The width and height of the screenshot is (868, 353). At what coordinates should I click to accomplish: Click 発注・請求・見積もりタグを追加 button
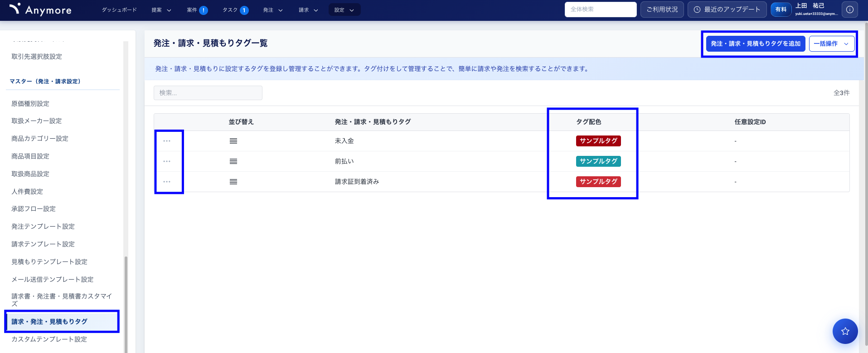[x=756, y=44]
